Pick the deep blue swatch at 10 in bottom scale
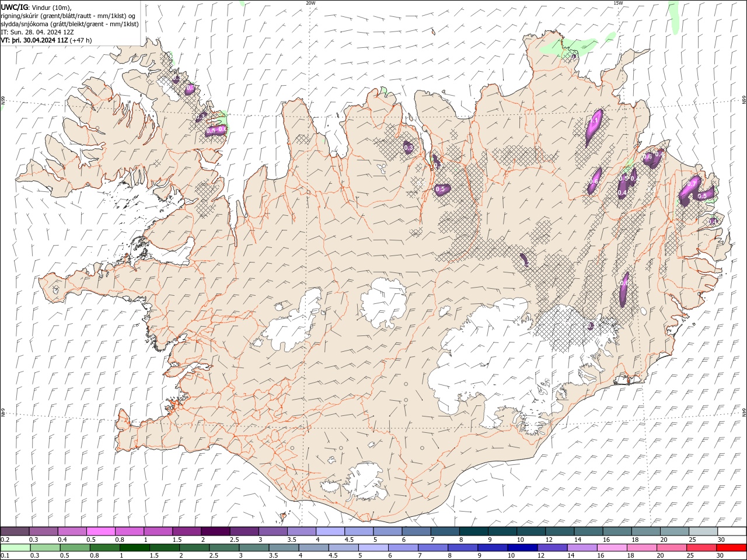This screenshot has width=747, height=560. [x=522, y=548]
